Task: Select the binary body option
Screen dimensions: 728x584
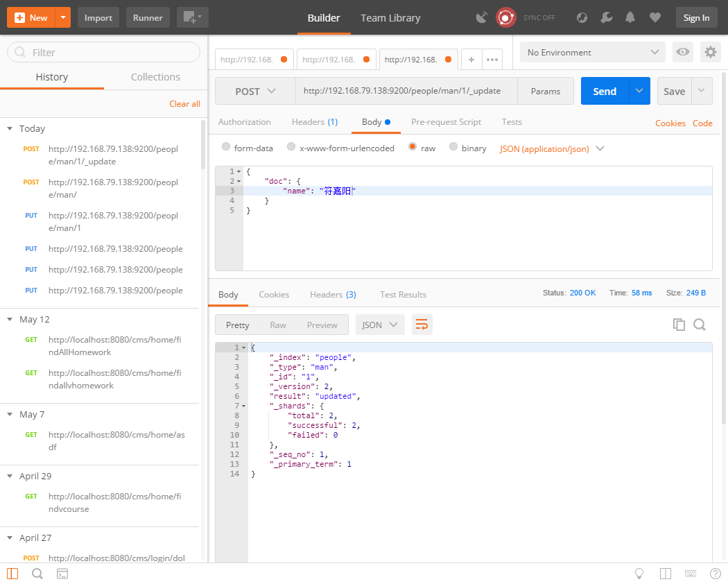Action: coord(453,147)
